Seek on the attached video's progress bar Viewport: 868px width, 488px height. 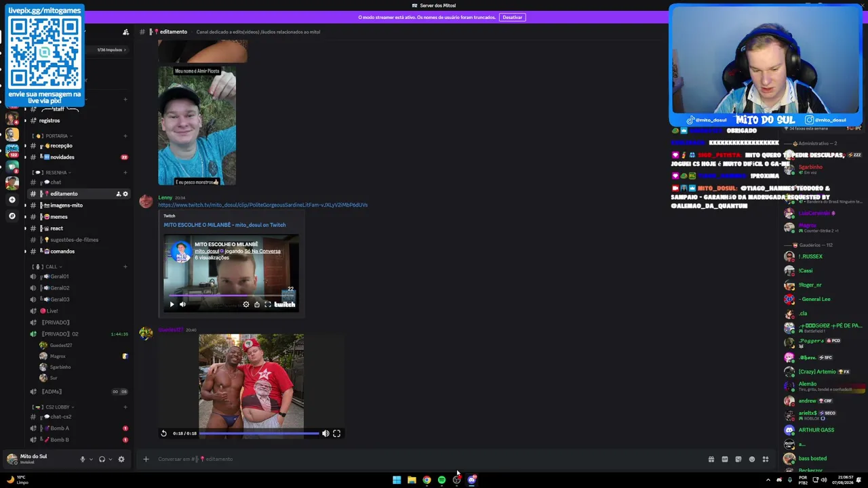(x=259, y=434)
